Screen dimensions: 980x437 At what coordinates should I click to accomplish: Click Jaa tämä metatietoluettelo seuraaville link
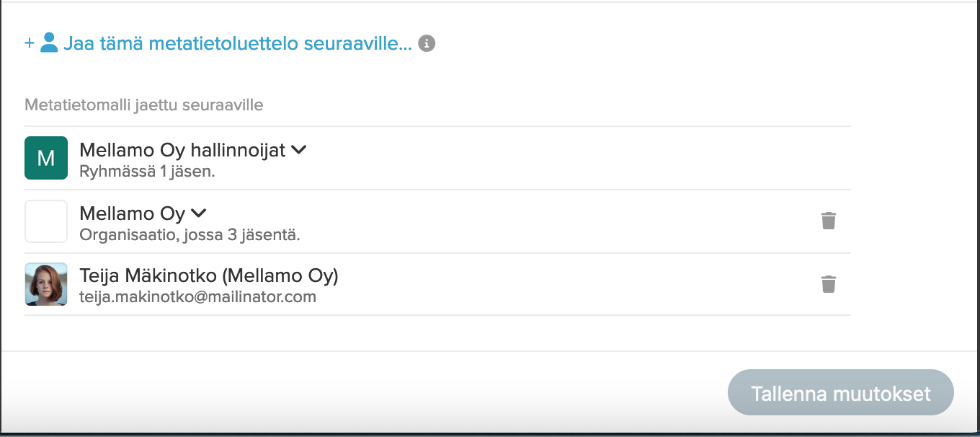coord(238,44)
